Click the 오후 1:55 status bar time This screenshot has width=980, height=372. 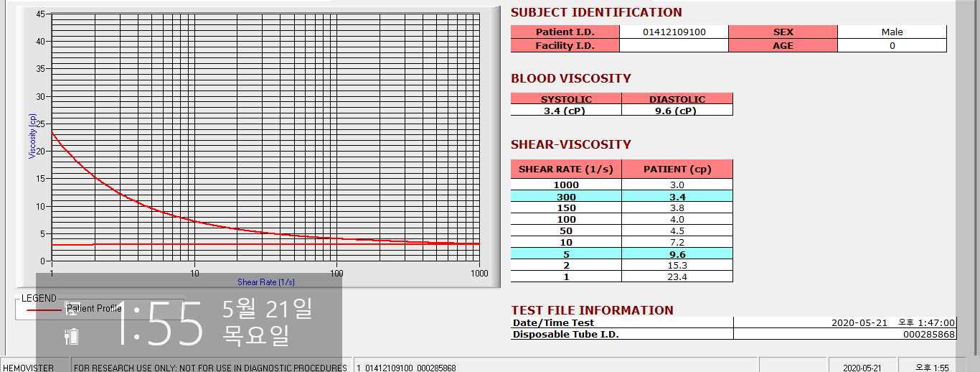tap(933, 368)
